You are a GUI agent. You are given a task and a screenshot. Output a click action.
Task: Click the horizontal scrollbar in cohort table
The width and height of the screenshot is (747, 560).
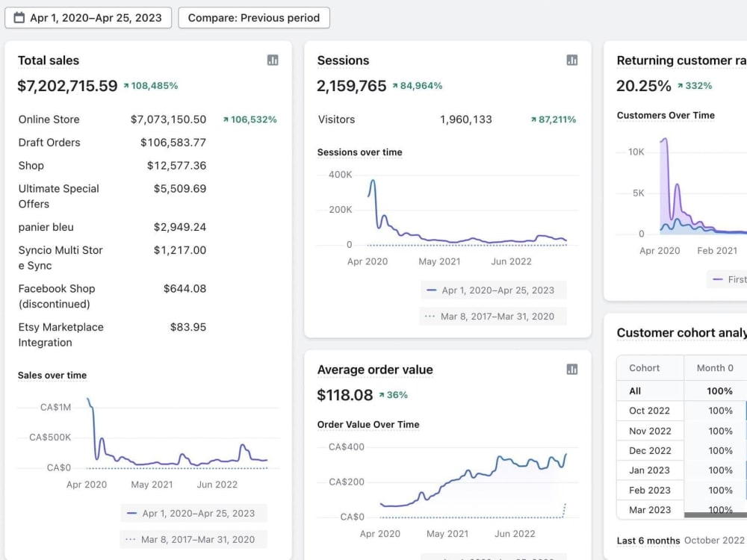pyautogui.click(x=716, y=514)
